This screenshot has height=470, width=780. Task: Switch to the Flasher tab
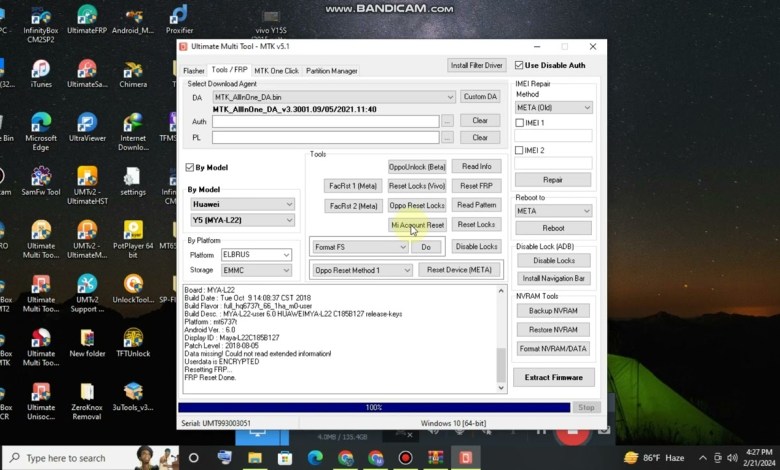pyautogui.click(x=193, y=71)
